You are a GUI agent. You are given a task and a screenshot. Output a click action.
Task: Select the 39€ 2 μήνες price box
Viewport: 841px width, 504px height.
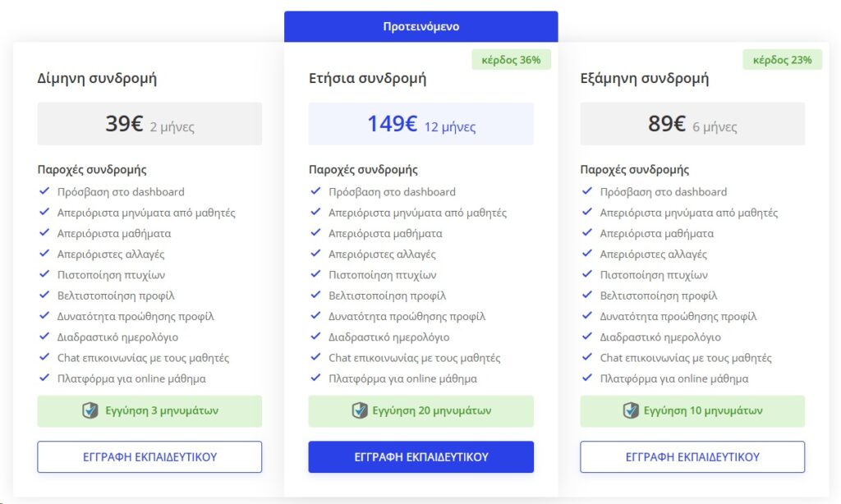click(149, 124)
